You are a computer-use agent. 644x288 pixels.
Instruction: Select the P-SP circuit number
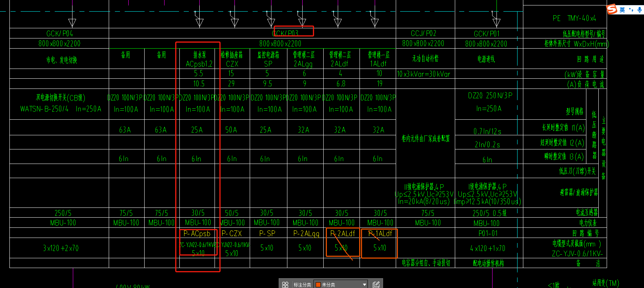(x=267, y=234)
